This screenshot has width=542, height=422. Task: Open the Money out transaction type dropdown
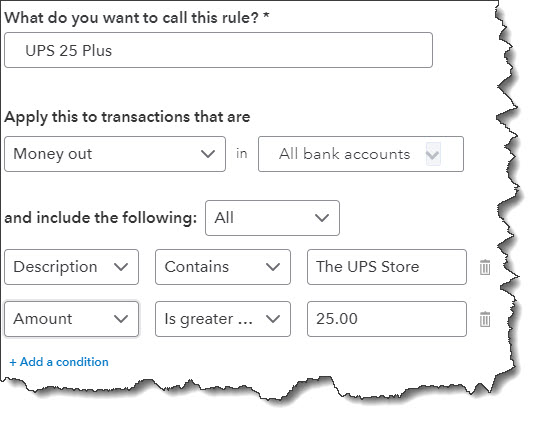(x=115, y=154)
